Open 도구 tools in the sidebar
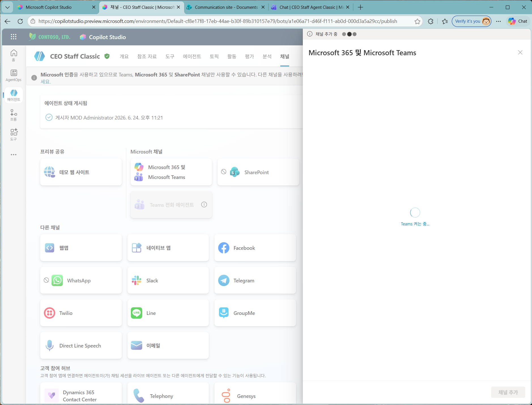This screenshot has height=405, width=532. point(14,135)
